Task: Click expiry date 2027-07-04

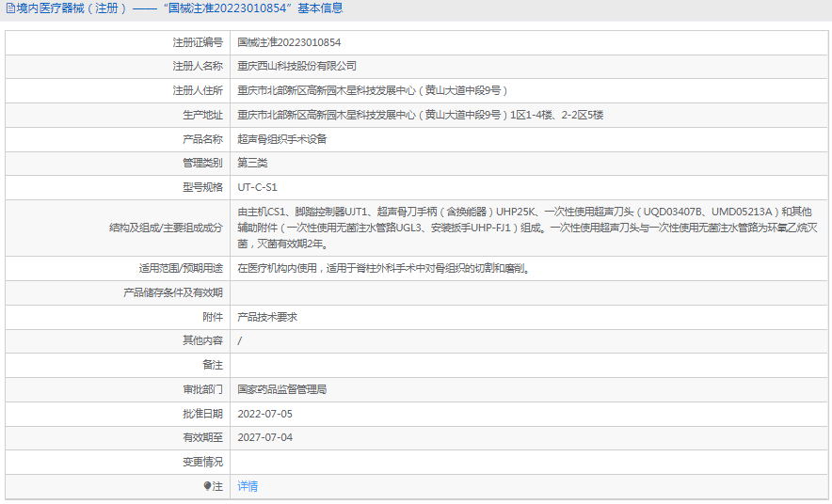Action: click(264, 437)
